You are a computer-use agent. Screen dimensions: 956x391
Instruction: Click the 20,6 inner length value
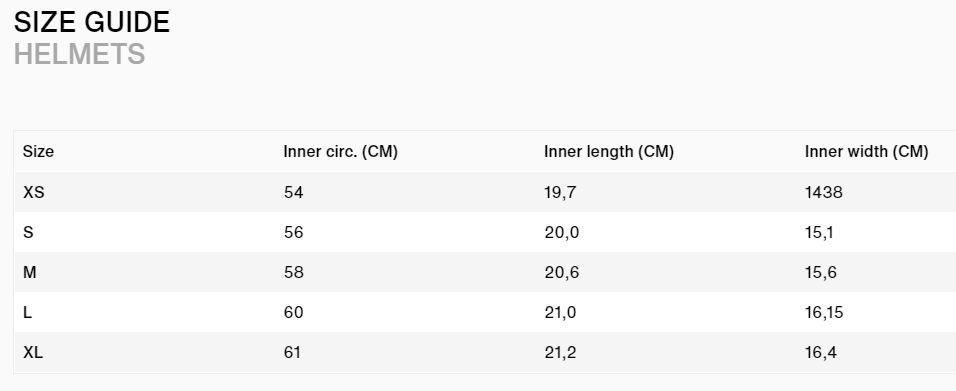pos(562,273)
